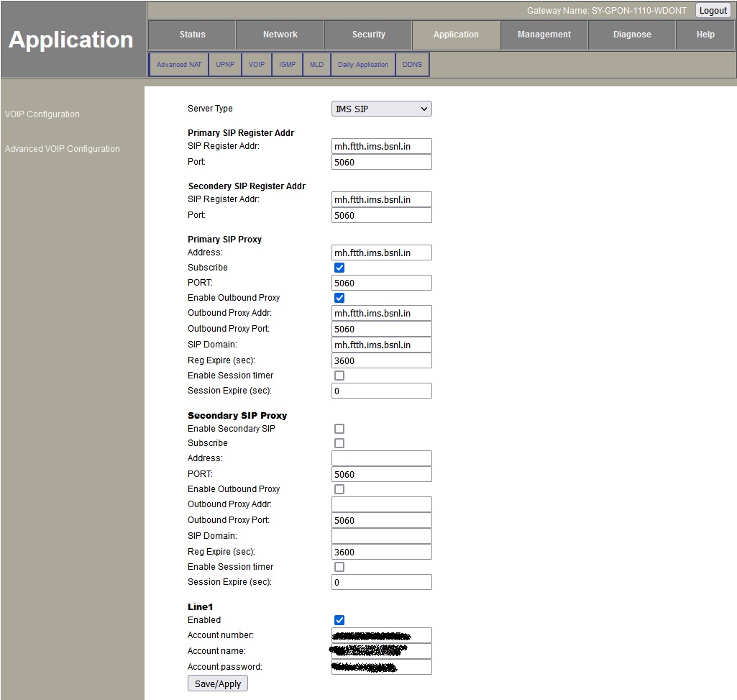737x700 pixels.
Task: Focus Primary SIP Domain field
Action: pyautogui.click(x=381, y=345)
